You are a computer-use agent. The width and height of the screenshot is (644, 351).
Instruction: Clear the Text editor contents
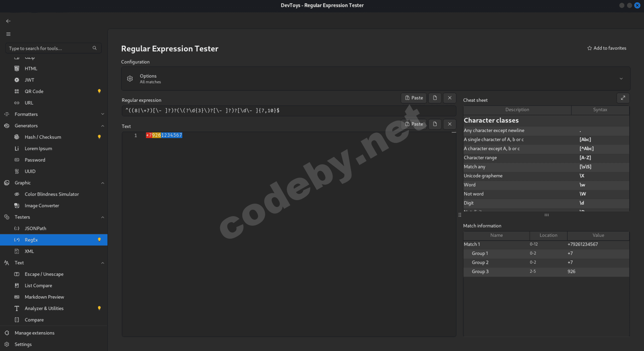[450, 124]
